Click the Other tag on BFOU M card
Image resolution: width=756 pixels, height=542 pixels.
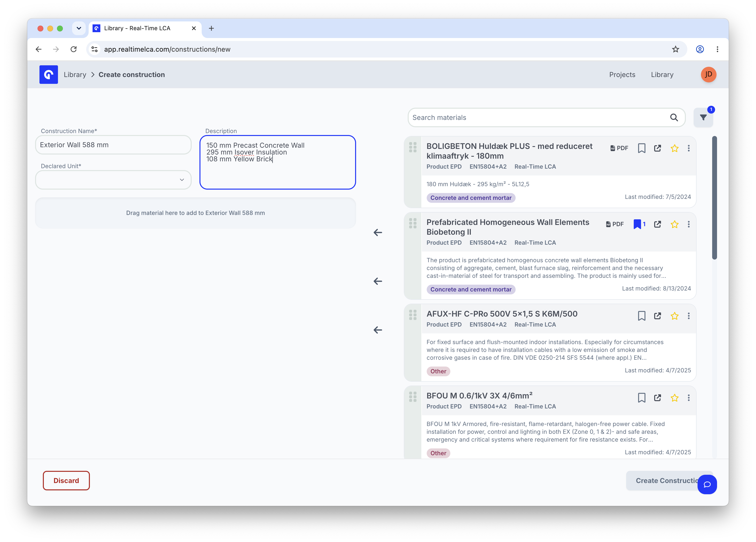pyautogui.click(x=438, y=453)
